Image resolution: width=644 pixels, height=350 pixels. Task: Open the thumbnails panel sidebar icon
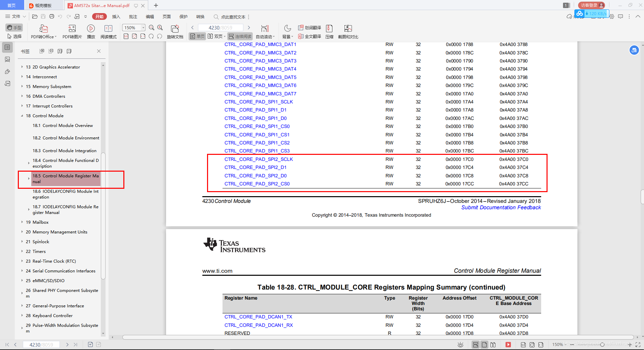(x=7, y=59)
